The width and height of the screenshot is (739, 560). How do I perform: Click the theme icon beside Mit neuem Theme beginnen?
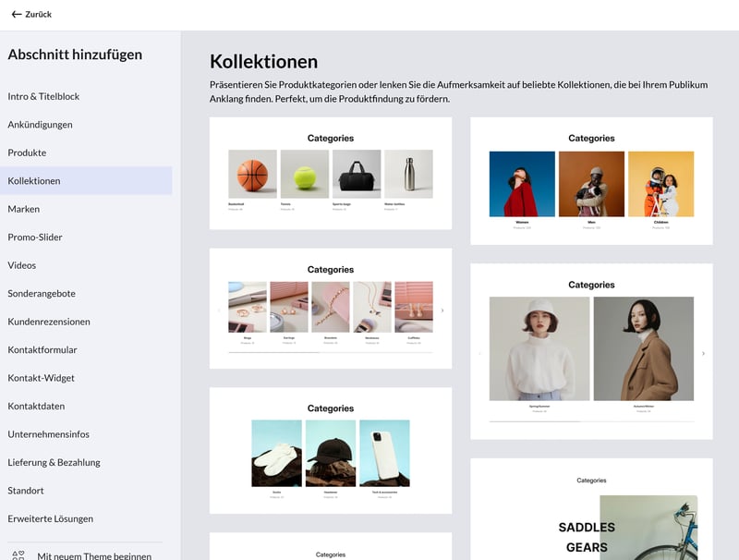pos(17,554)
